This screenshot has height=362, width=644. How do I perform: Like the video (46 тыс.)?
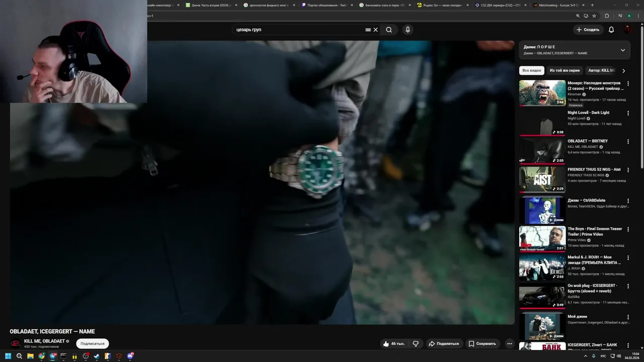[x=393, y=344]
